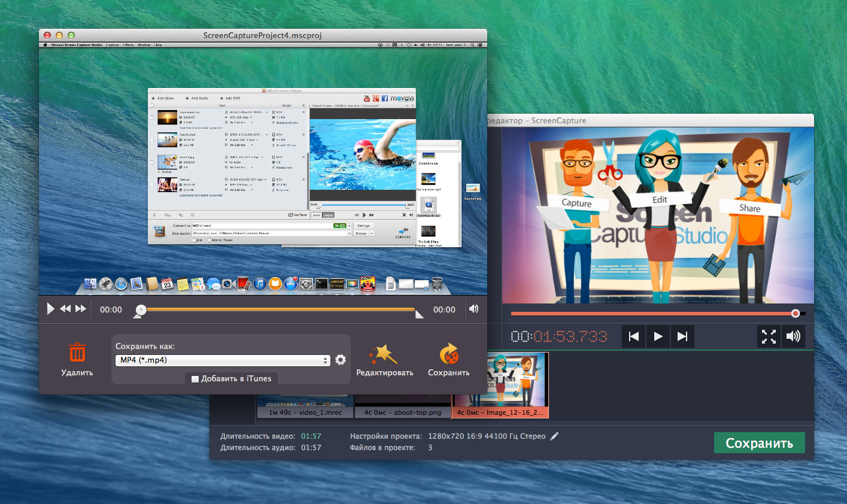847x504 pixels.
Task: Click the fast-forward button in capture preview
Action: (80, 309)
